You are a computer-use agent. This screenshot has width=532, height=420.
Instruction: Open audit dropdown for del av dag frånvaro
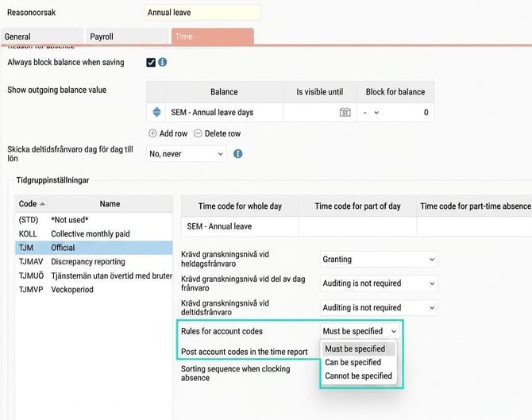[379, 283]
